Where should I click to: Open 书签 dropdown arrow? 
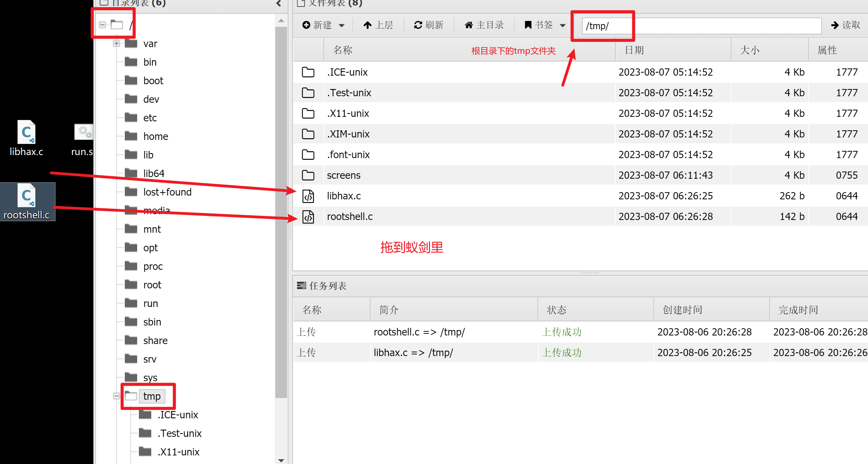(563, 25)
